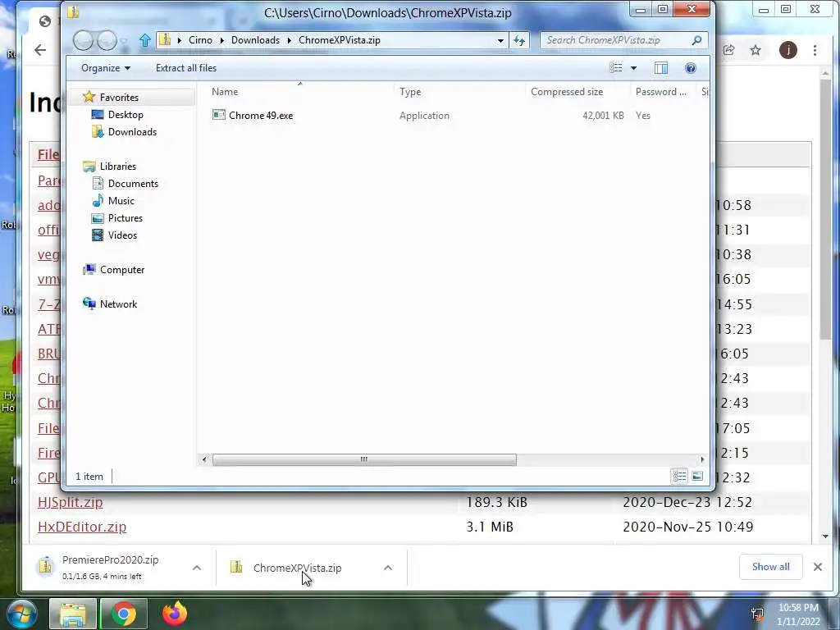Select the Chrome 49.exe file icon
This screenshot has width=840, height=630.
tap(218, 115)
